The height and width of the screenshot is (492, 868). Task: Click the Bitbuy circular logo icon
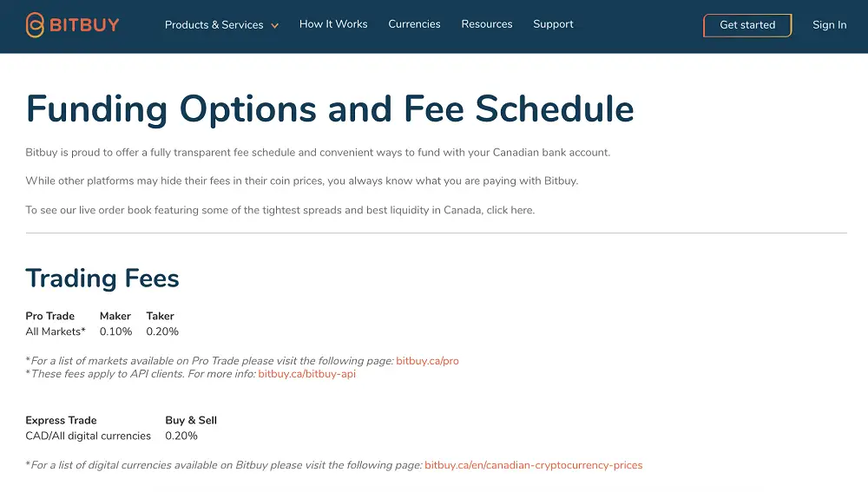click(x=35, y=25)
